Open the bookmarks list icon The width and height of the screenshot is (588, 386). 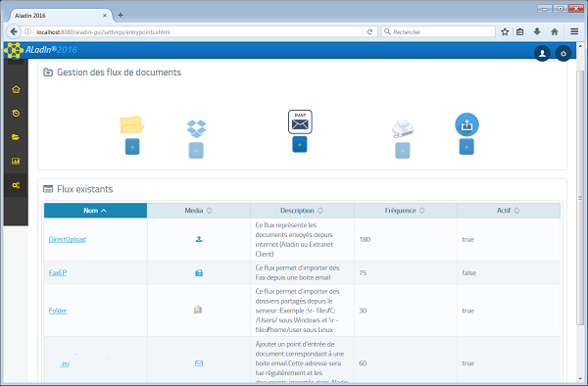519,32
